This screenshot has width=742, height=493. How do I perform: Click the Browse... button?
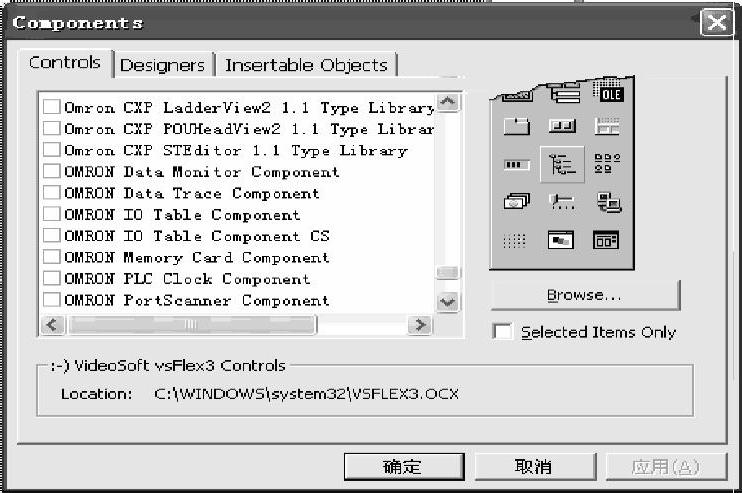point(585,295)
